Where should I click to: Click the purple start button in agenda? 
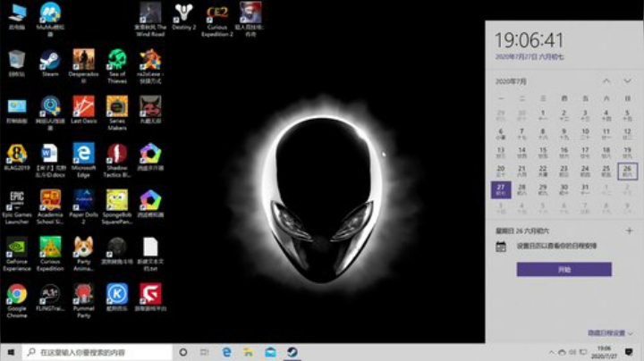pos(563,270)
